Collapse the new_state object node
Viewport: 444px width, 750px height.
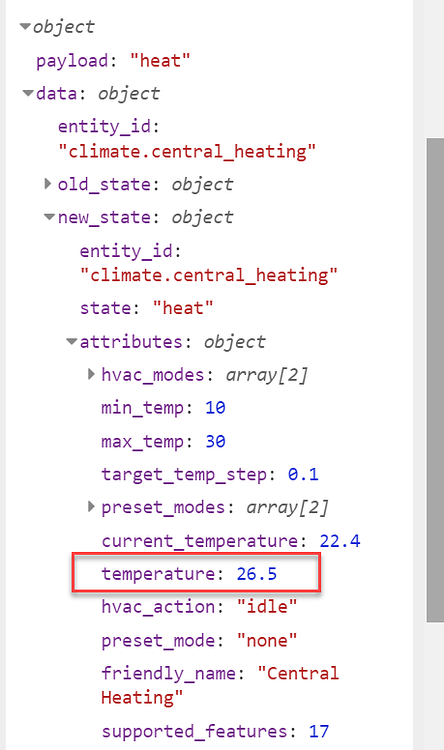(x=50, y=217)
